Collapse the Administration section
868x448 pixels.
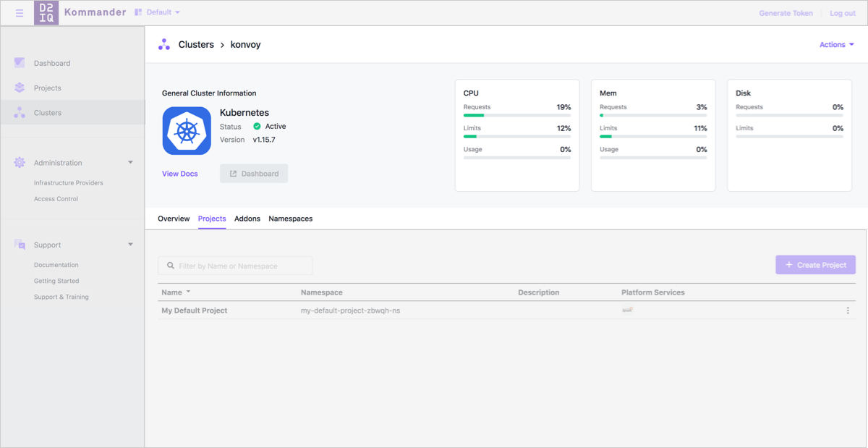click(x=130, y=163)
